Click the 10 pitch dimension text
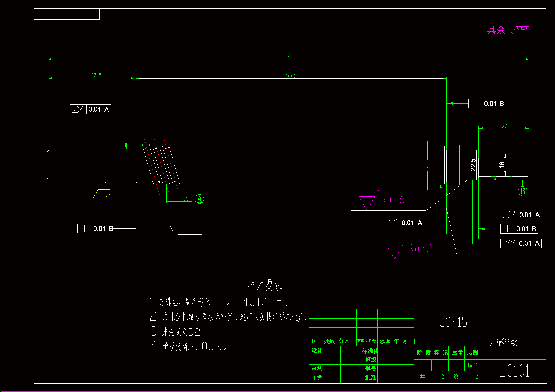This screenshot has height=392, width=555. point(186,199)
